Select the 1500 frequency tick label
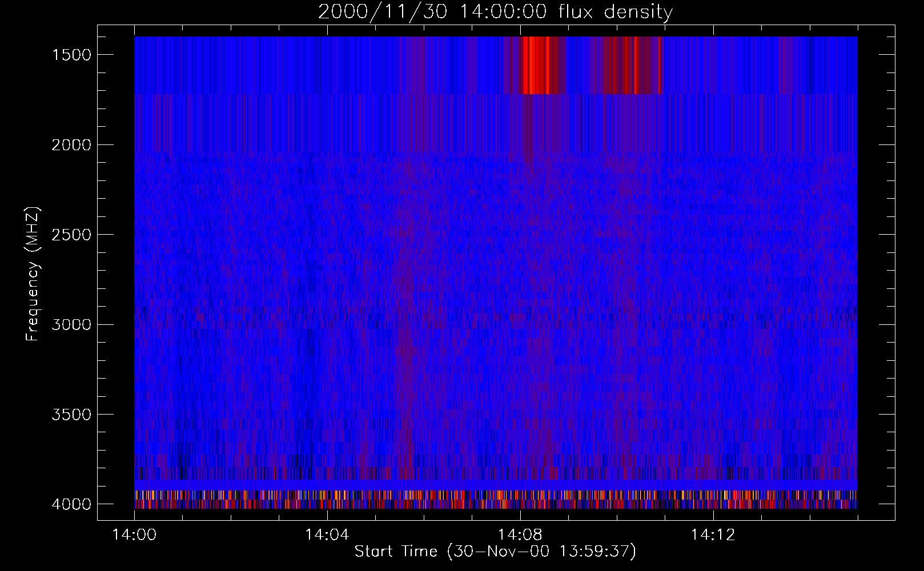This screenshot has height=571, width=924. pos(71,55)
